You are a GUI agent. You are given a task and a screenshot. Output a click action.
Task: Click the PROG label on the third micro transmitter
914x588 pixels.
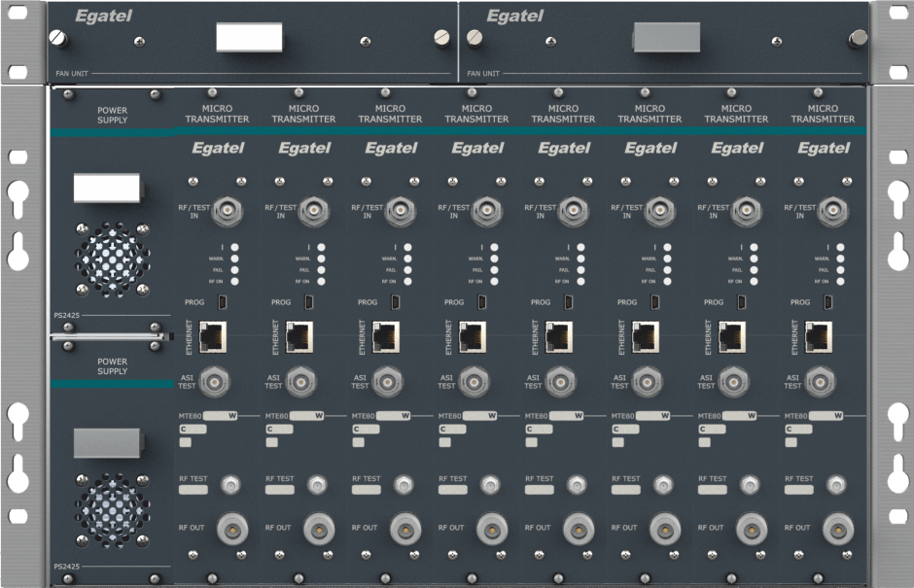pos(368,302)
